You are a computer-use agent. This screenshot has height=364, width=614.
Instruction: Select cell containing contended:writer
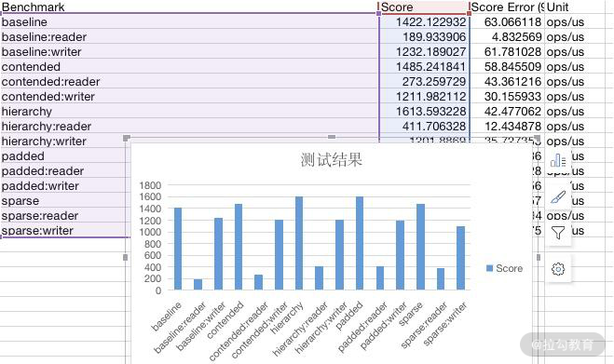point(189,96)
